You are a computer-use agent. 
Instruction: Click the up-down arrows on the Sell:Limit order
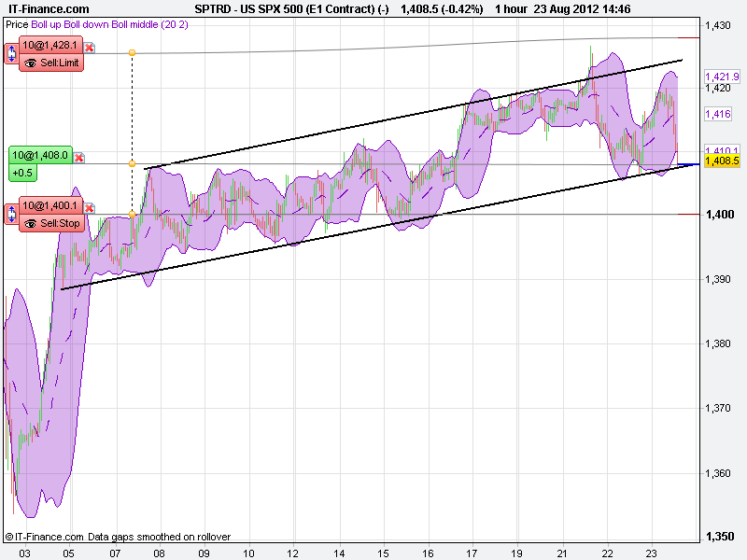(x=11, y=53)
